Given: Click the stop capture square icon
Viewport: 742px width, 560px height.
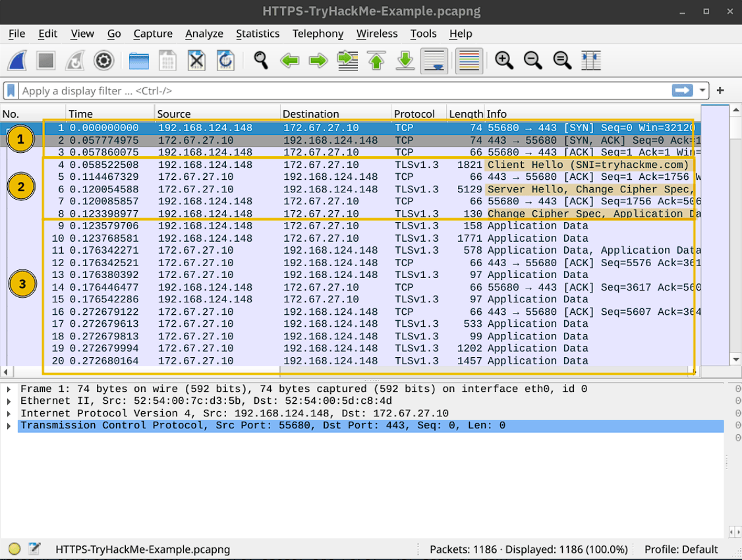Looking at the screenshot, I should pos(46,61).
